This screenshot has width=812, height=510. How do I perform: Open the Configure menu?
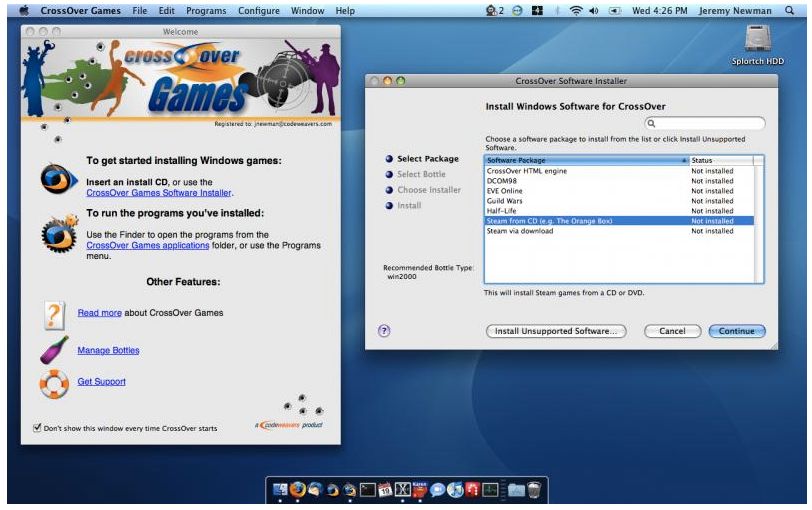[258, 10]
